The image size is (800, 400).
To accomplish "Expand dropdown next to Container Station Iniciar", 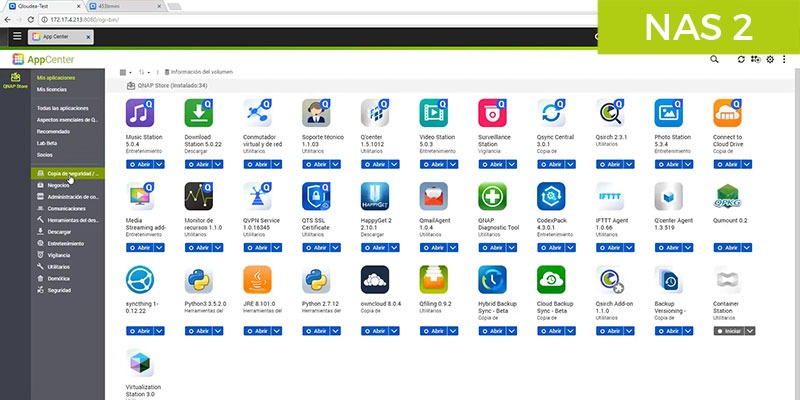I will pos(749,331).
